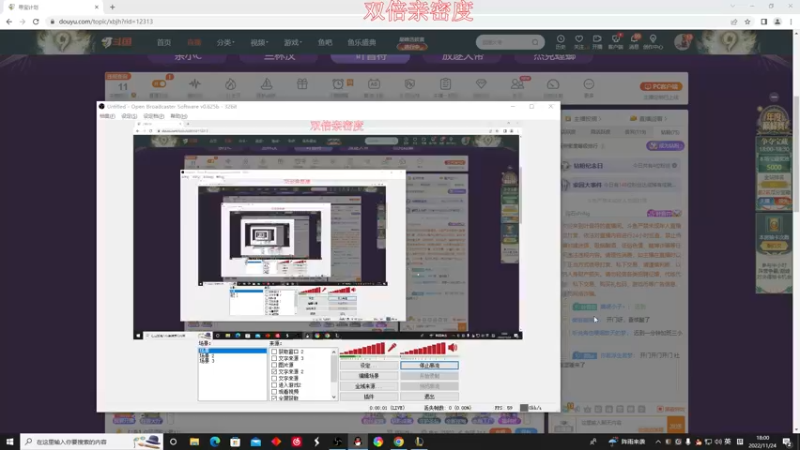Click the 停止串流 stop streaming button
Viewport: 800px width, 450px height.
coord(429,365)
